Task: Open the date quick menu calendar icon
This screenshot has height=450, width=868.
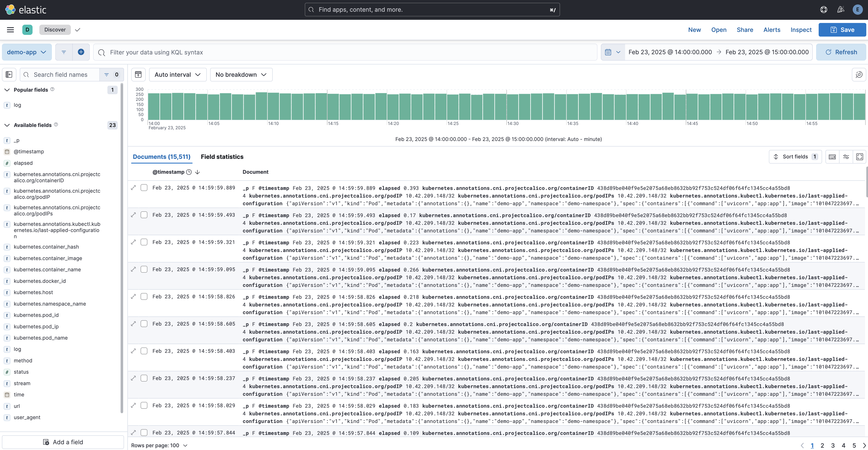Action: click(x=613, y=52)
